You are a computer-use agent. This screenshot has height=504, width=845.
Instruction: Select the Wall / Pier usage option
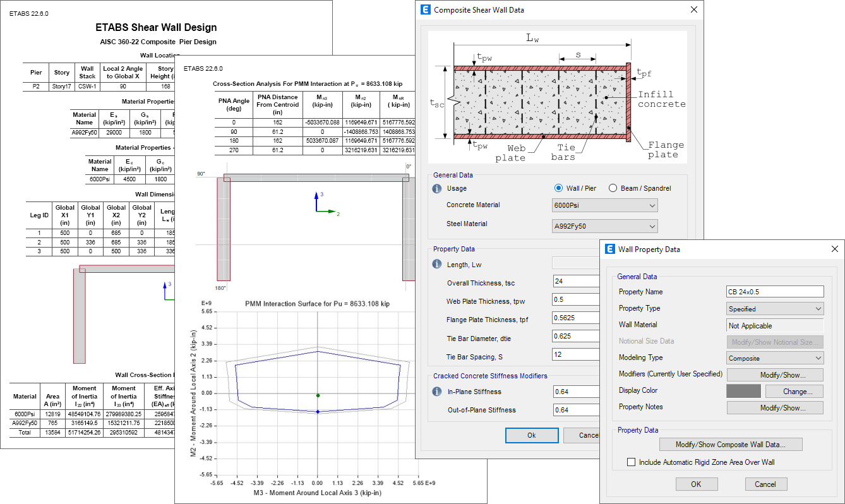tap(577, 188)
